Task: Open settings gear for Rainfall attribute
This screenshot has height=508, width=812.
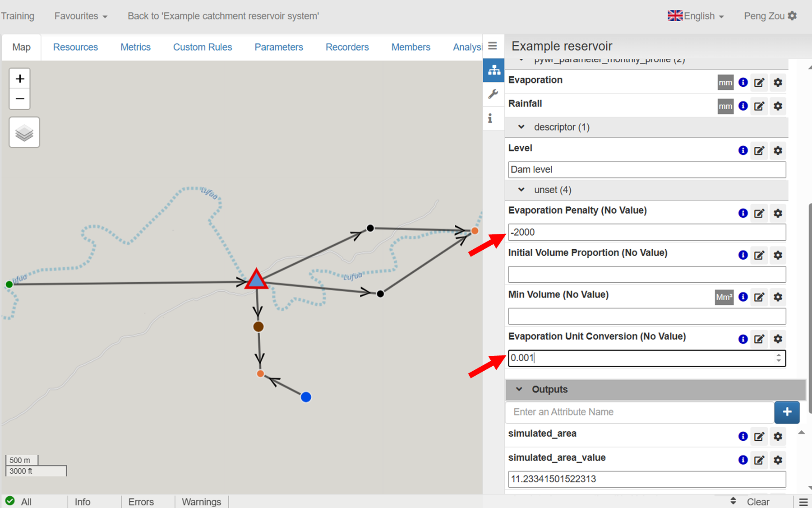Action: click(x=778, y=106)
